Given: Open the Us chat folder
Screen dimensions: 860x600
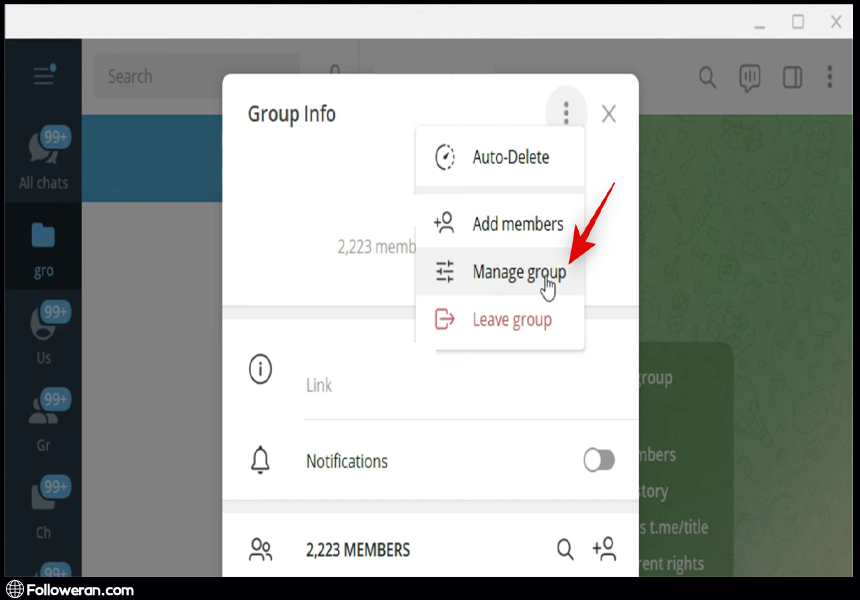Looking at the screenshot, I should pos(43,335).
